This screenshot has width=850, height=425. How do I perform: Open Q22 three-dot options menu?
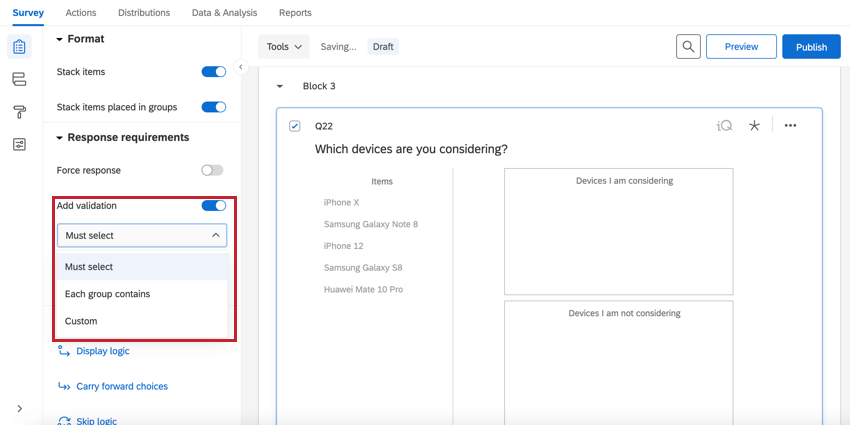pyautogui.click(x=790, y=126)
